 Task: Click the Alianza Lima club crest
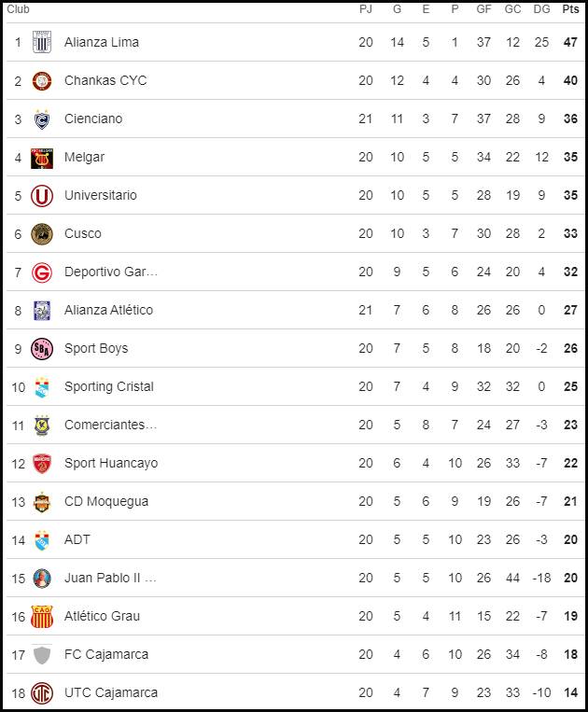point(42,42)
